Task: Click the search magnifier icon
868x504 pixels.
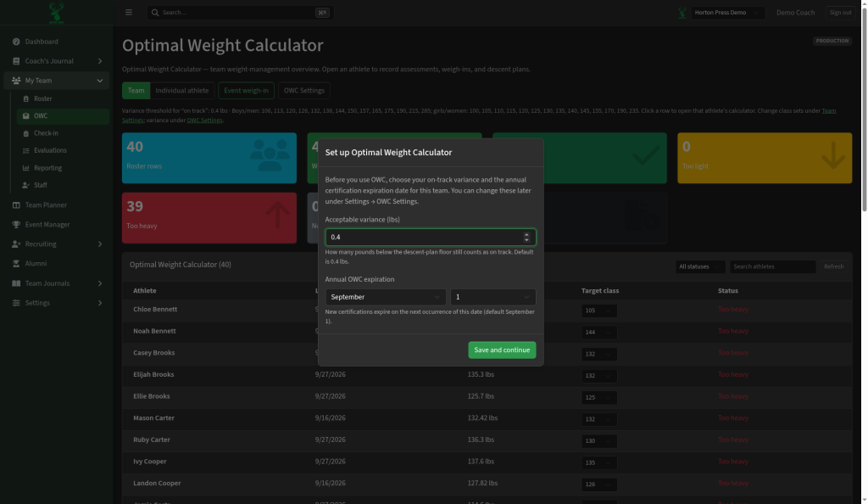Action: [x=155, y=12]
